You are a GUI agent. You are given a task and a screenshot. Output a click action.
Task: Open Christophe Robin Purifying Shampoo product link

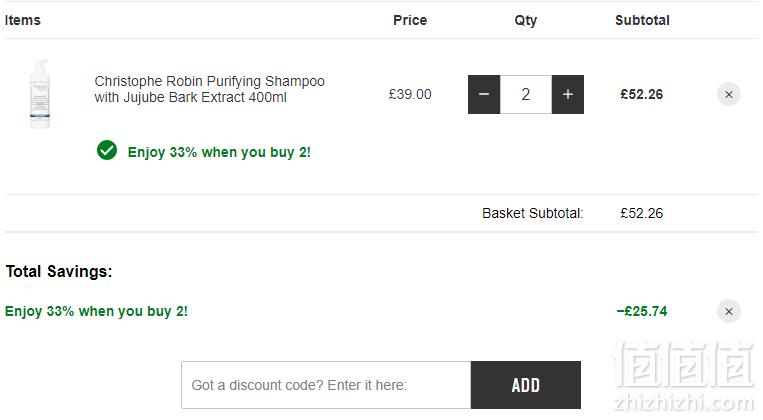coord(209,89)
